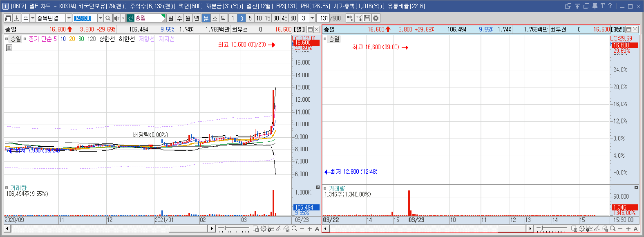Click the detach window icon in title bar
Image resolution: width=644 pixels, height=237 pixels.
(x=568, y=6)
